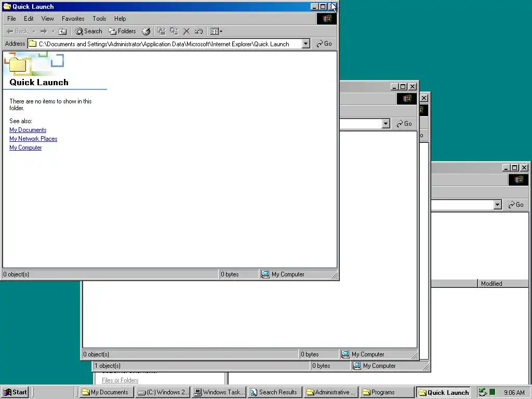Image resolution: width=532 pixels, height=399 pixels.
Task: Click the Quick Launch title bar folder icon
Action: (7, 6)
